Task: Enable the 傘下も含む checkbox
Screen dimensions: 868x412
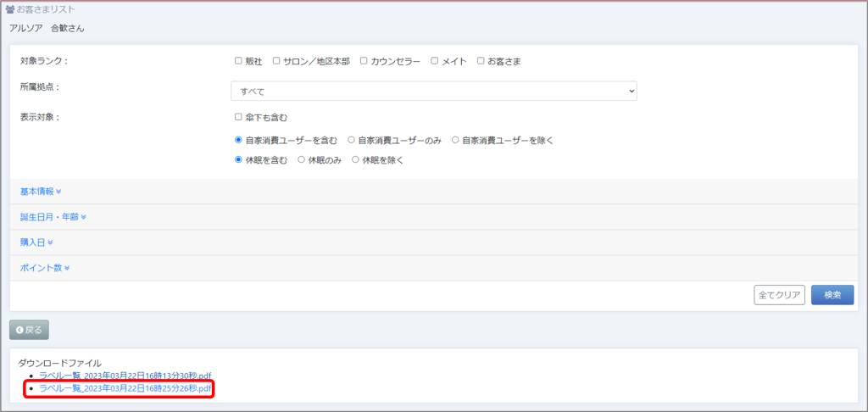Action: [238, 117]
